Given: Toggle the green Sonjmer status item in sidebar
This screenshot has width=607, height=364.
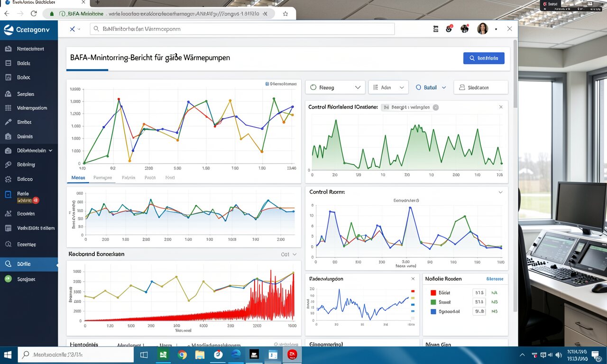Looking at the screenshot, I should click(x=8, y=279).
